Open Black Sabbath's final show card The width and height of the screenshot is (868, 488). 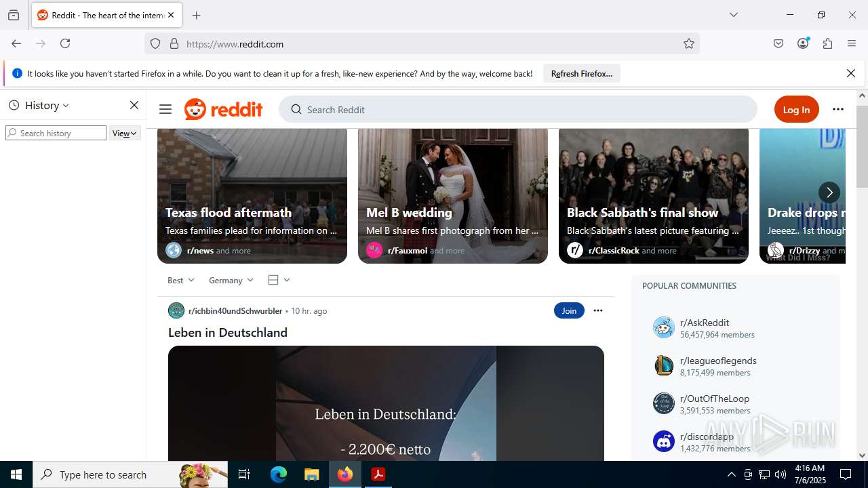[x=654, y=196]
